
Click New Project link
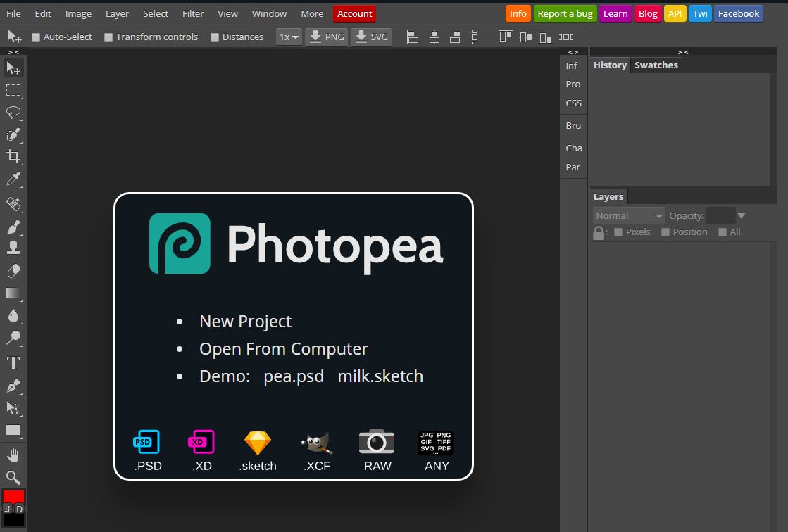tap(245, 322)
